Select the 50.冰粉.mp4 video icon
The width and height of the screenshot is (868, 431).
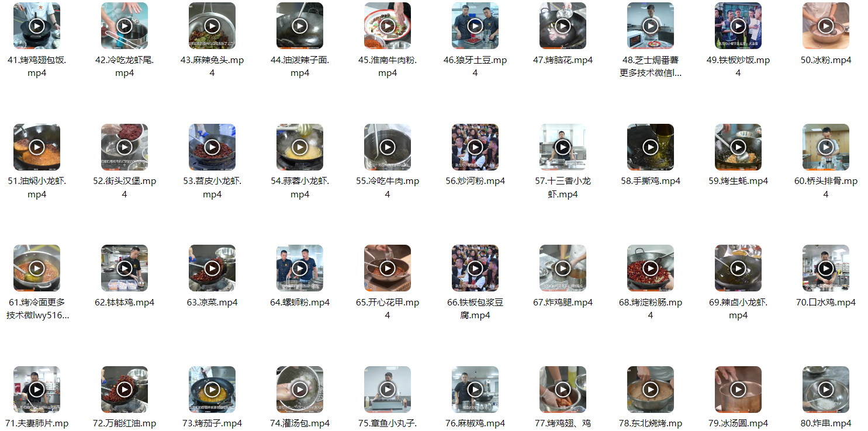826,26
